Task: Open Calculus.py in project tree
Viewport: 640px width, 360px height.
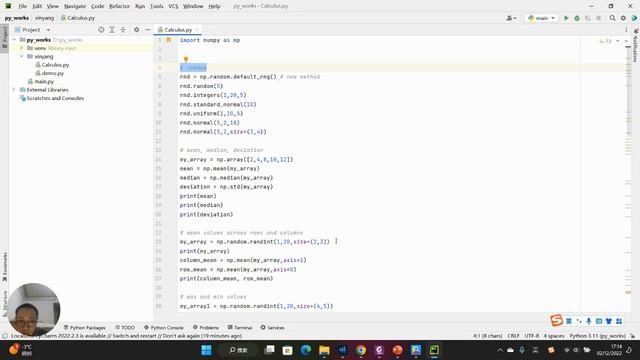Action: 52,65
